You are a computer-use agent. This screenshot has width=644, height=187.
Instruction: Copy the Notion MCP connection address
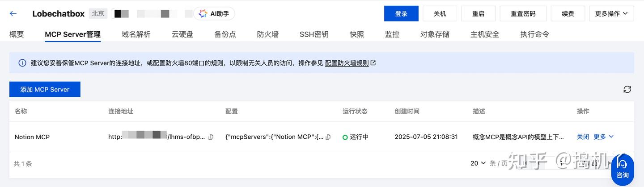[x=211, y=137]
